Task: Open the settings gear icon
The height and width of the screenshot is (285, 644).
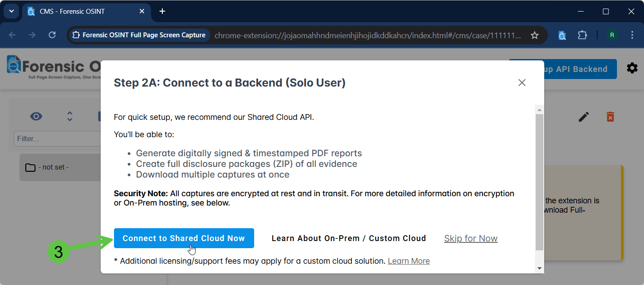Action: (x=632, y=68)
